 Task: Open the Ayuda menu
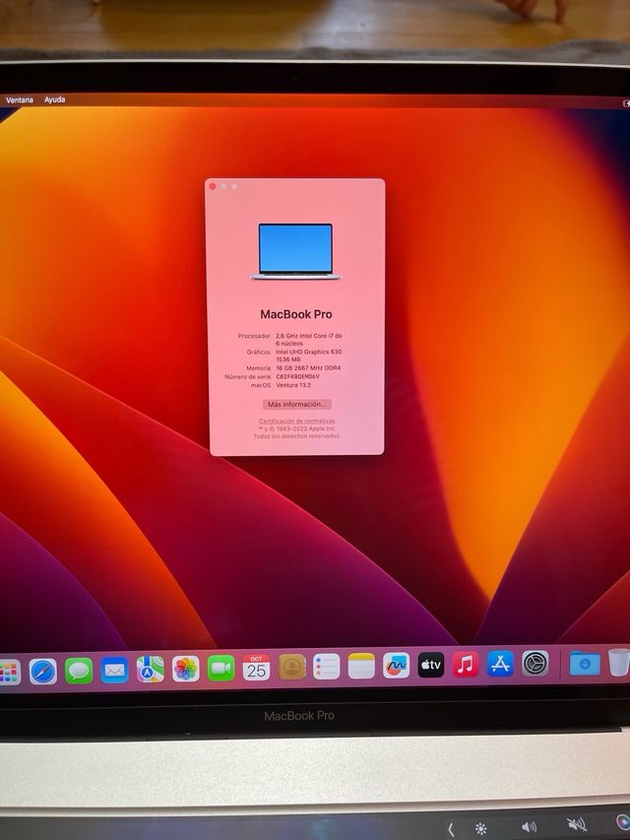point(55,99)
